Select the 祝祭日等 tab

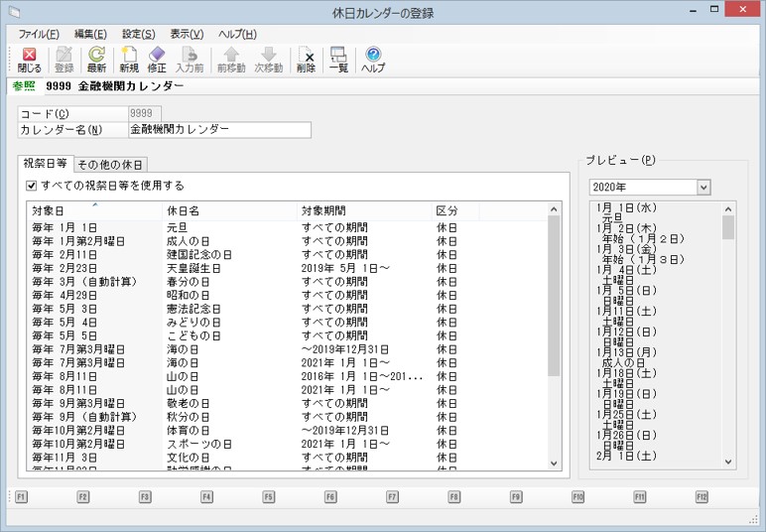[46, 163]
